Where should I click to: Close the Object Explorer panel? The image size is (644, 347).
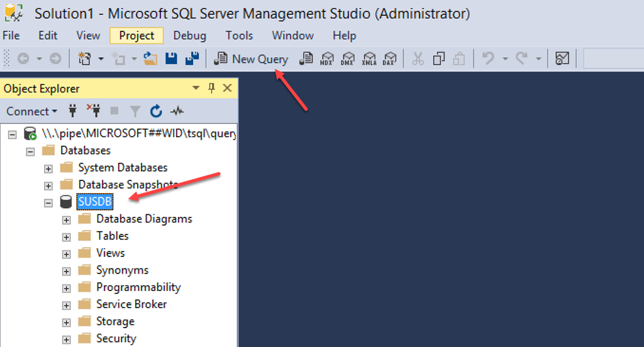coord(227,88)
